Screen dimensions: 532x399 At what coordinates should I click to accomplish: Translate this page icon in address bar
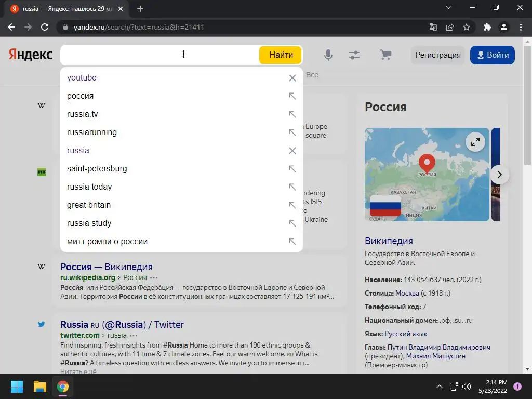click(x=433, y=27)
